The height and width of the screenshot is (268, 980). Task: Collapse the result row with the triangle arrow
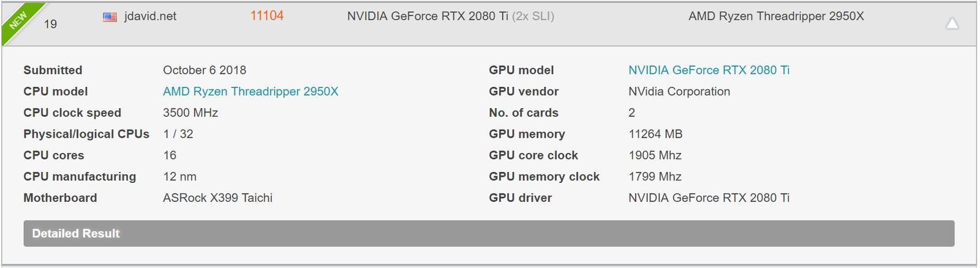click(952, 24)
